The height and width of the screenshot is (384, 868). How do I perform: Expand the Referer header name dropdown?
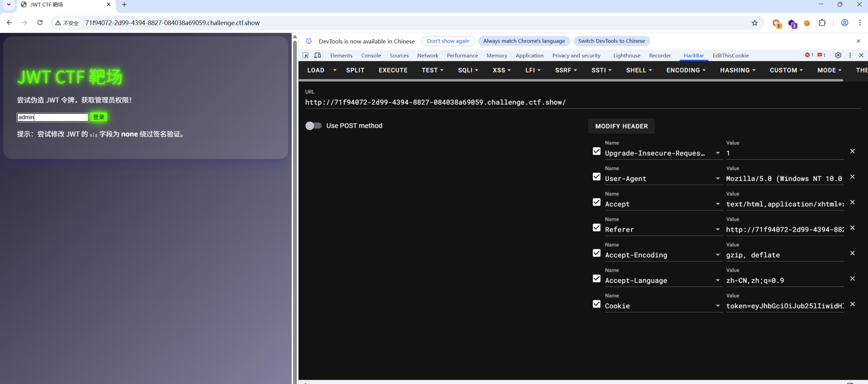coord(718,230)
